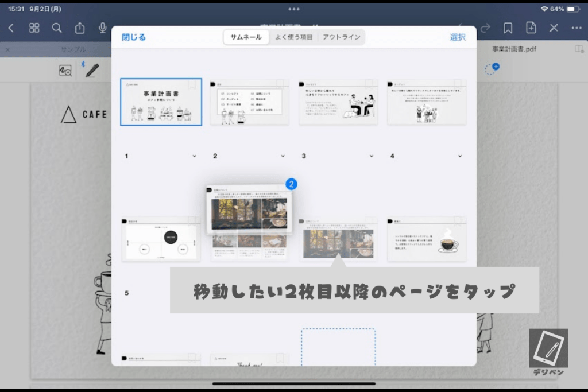This screenshot has width=588, height=392.
Task: Bookmark the current page in toolbar
Action: tap(508, 28)
